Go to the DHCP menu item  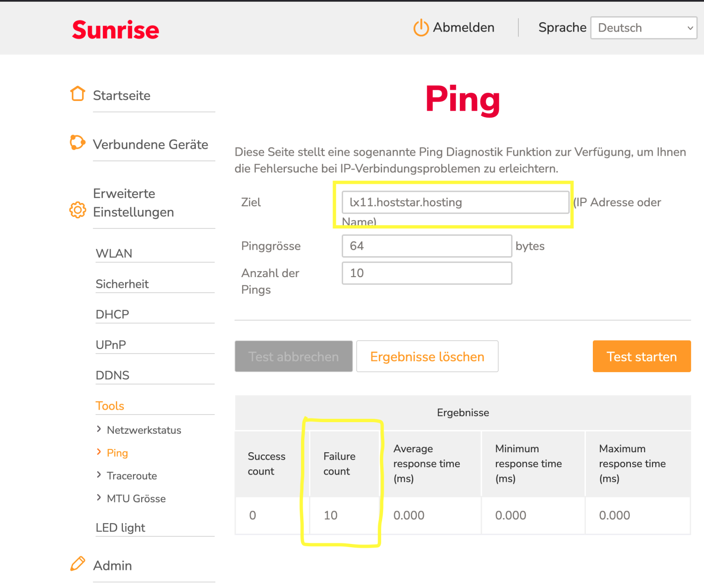[x=112, y=314]
